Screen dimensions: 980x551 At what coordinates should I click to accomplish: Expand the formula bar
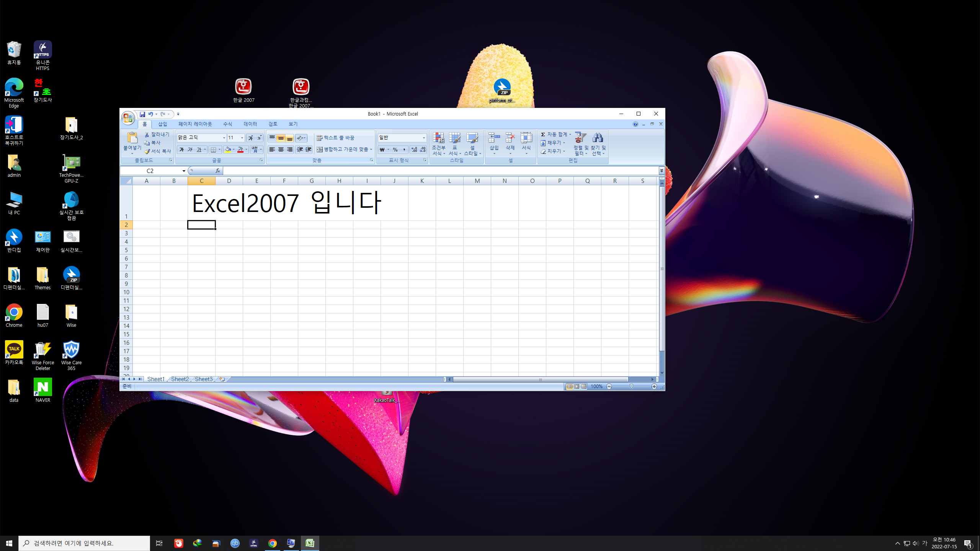[661, 171]
